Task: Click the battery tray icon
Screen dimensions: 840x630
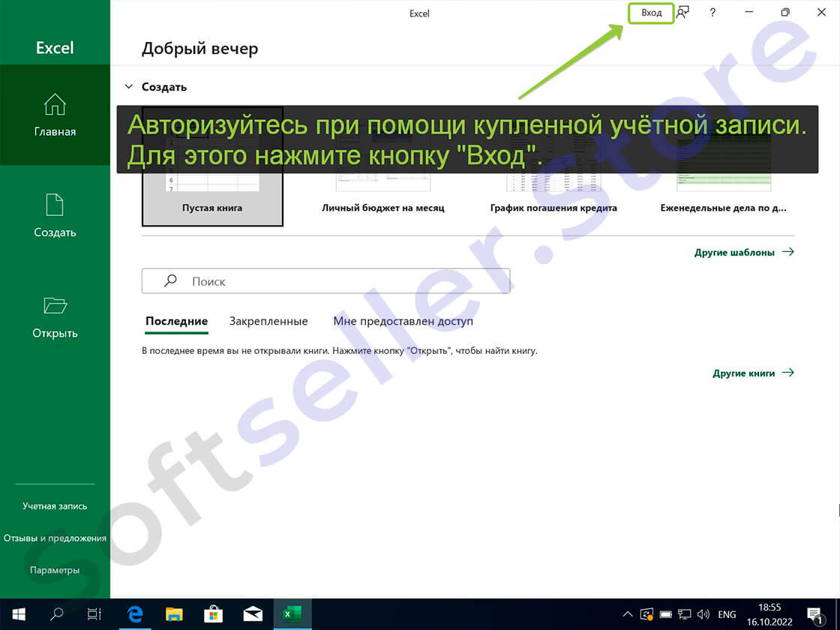Action: coord(666,614)
